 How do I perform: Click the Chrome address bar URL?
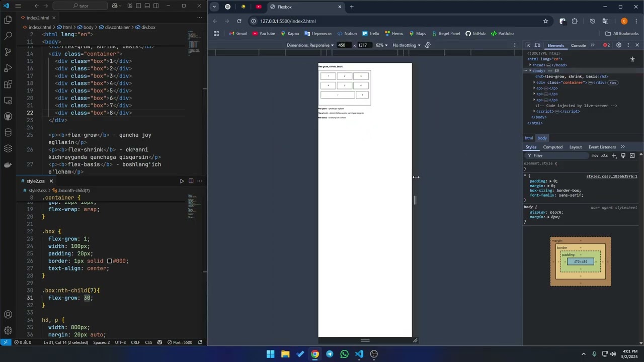[288, 21]
